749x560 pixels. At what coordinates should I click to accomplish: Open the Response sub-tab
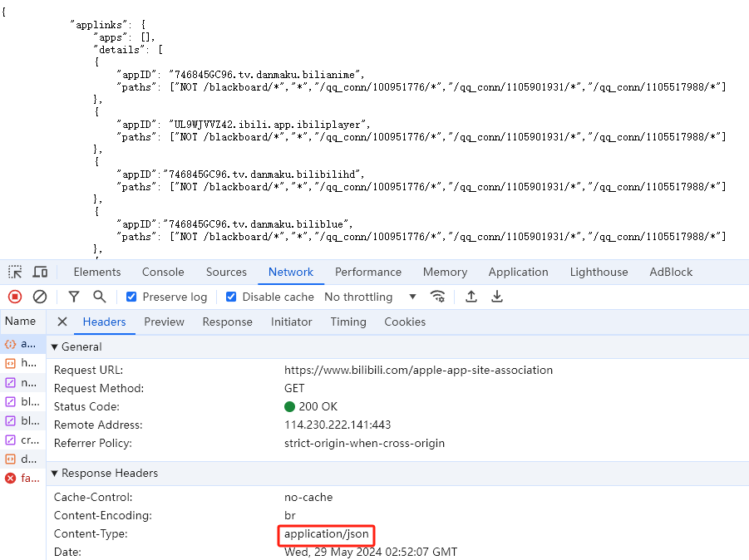[x=228, y=322]
